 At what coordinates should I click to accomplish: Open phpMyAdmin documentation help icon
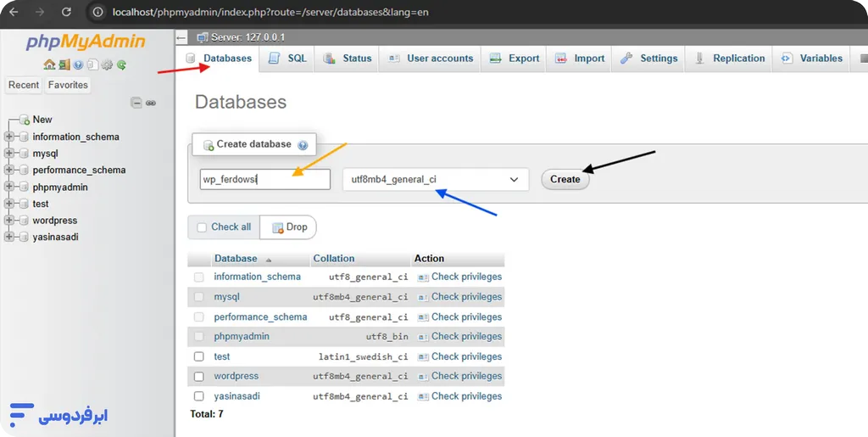tap(79, 64)
